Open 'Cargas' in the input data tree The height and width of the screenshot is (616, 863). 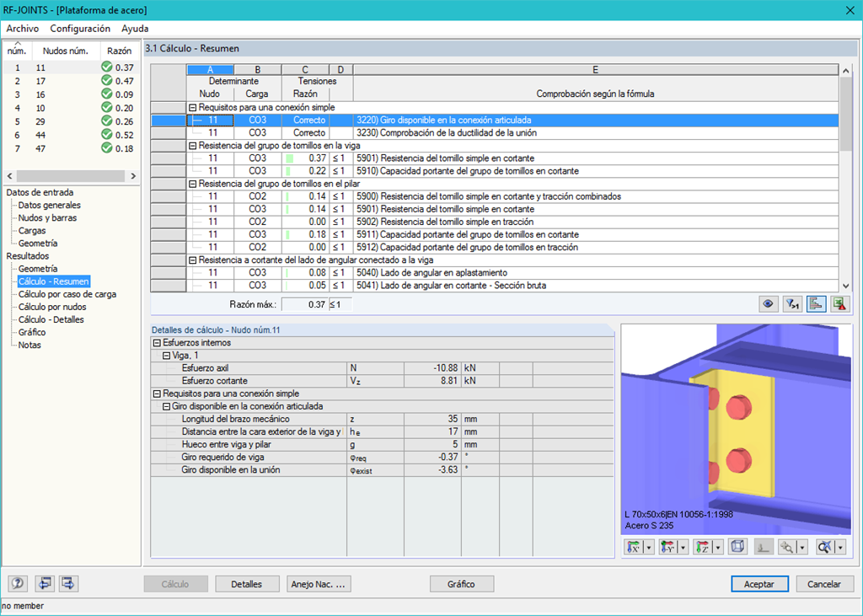32,231
